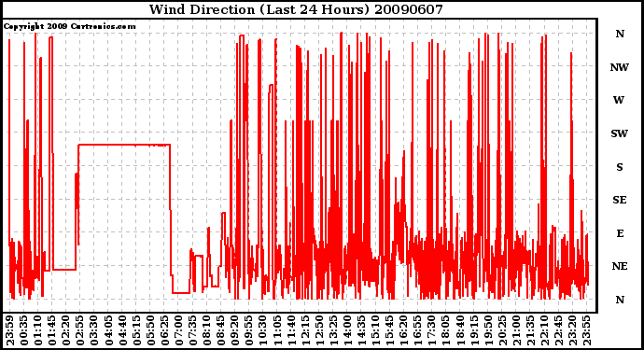Click the 04:40 time axis label

[x=122, y=330]
